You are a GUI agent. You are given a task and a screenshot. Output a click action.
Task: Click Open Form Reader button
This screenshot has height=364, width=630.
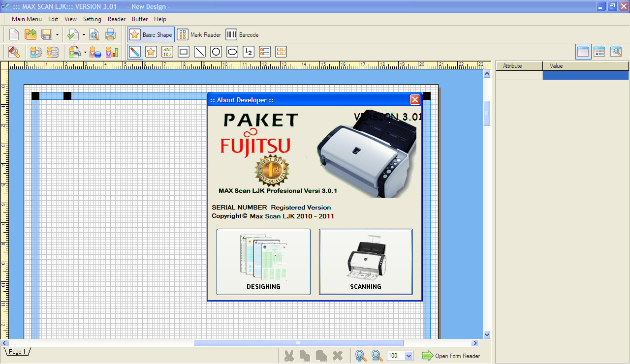click(451, 356)
